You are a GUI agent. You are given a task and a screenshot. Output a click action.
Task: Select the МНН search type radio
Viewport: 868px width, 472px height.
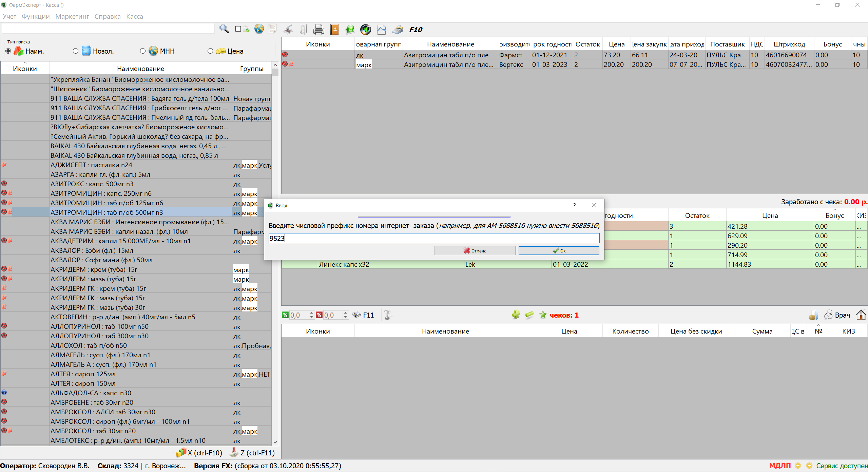(x=143, y=51)
